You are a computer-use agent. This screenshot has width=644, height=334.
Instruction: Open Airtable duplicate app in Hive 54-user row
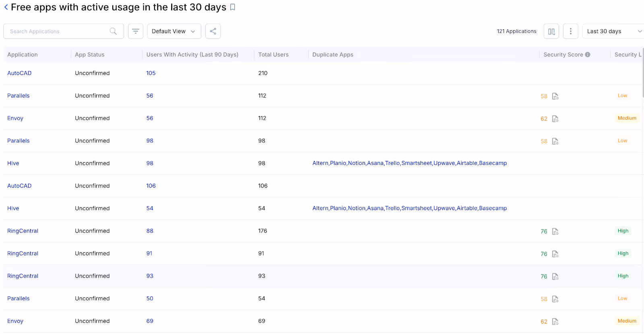tap(467, 208)
